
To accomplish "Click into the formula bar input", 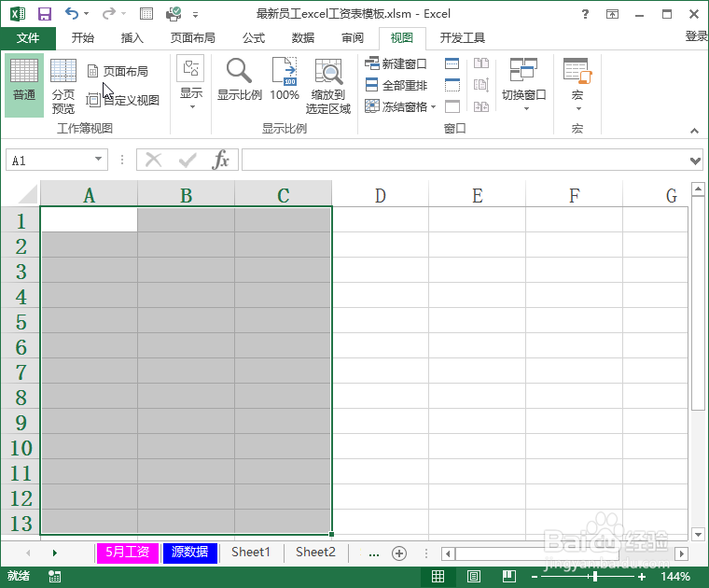I will pos(465,161).
